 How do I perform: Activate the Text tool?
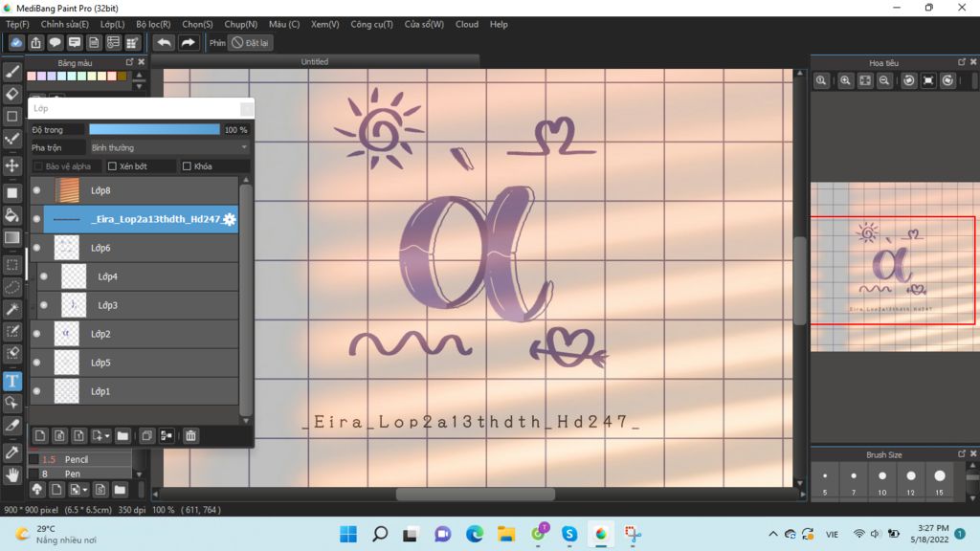pos(11,381)
